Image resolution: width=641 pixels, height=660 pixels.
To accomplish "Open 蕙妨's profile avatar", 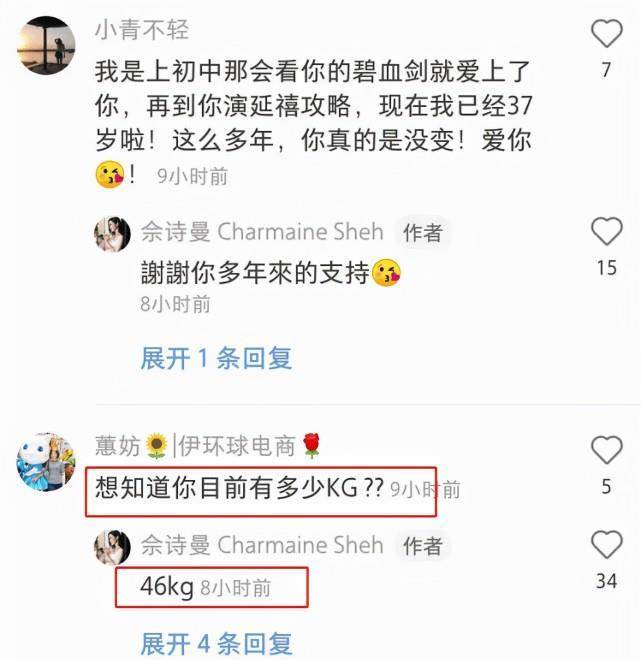I will click(x=46, y=462).
